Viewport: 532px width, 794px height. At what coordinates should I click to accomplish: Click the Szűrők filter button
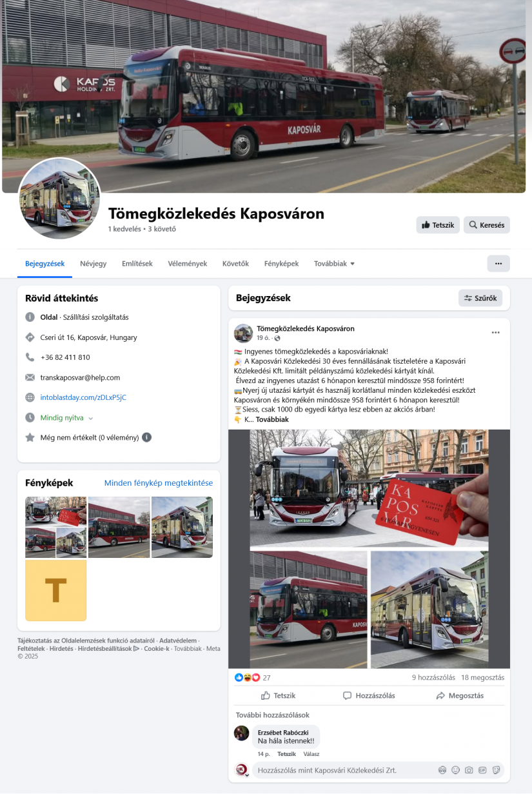(480, 298)
